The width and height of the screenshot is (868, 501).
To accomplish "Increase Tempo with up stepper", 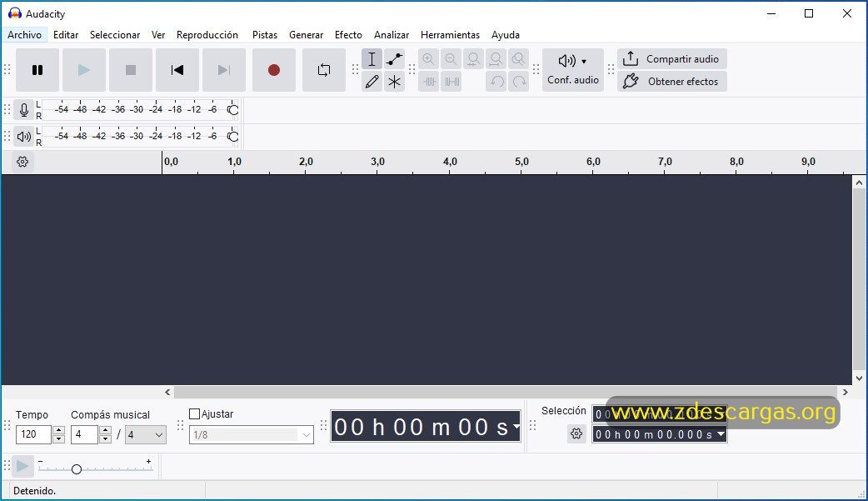I will click(x=58, y=430).
